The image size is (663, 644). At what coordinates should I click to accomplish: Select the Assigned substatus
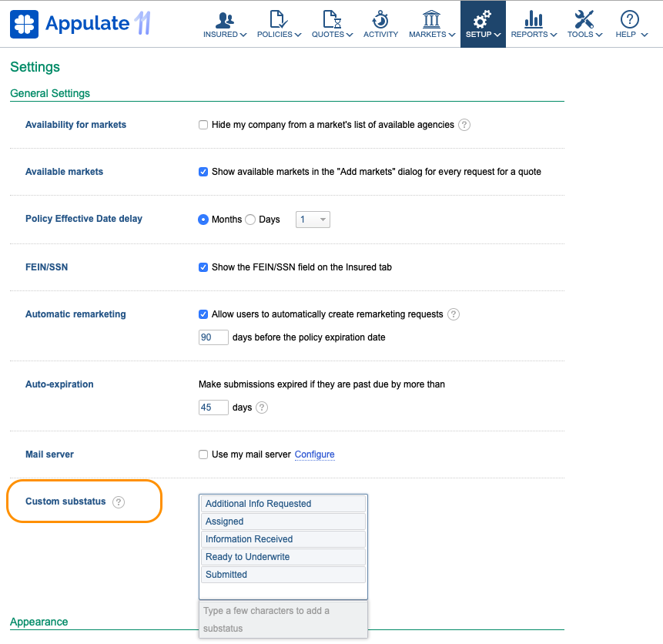283,522
